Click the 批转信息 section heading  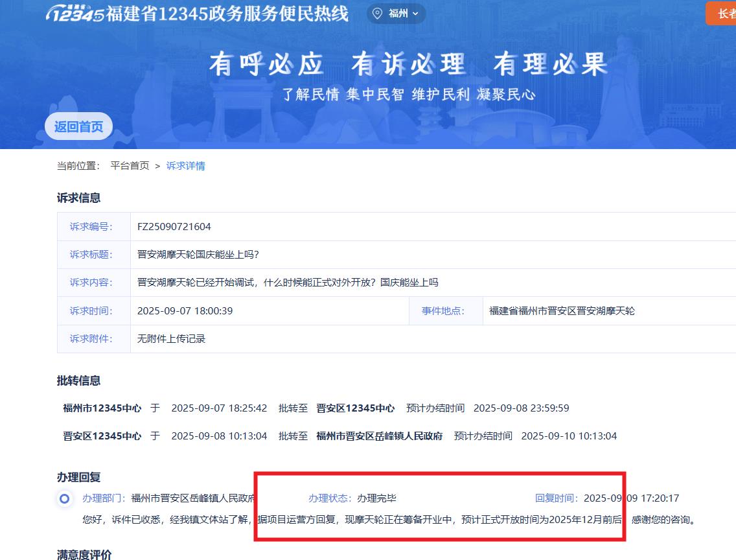tap(78, 380)
